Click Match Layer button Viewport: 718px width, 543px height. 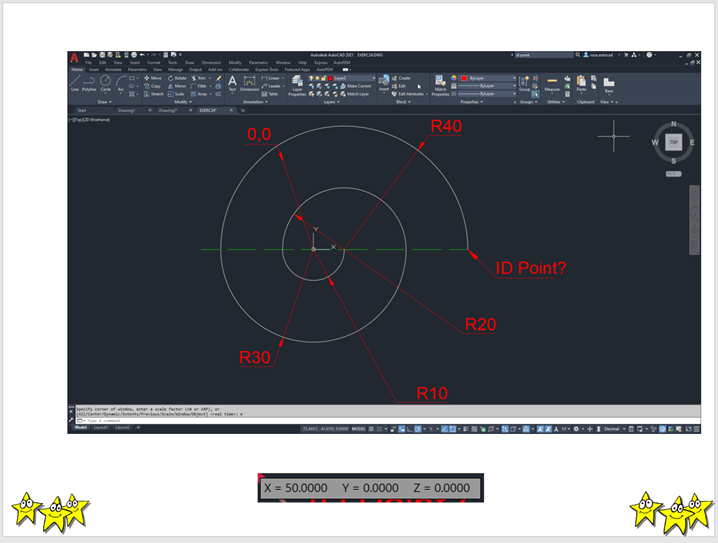[355, 94]
